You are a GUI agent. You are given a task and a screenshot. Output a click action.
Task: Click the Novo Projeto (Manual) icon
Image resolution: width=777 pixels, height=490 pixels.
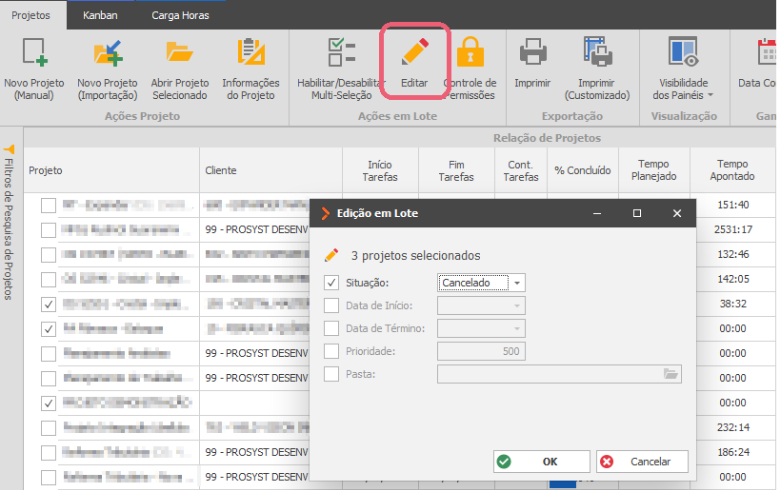(34, 52)
